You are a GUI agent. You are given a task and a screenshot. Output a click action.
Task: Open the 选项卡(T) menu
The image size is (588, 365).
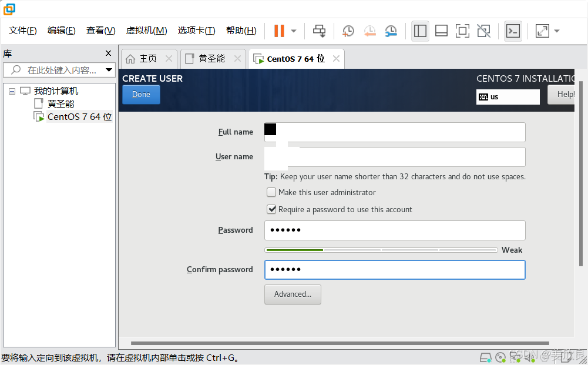pyautogui.click(x=197, y=31)
